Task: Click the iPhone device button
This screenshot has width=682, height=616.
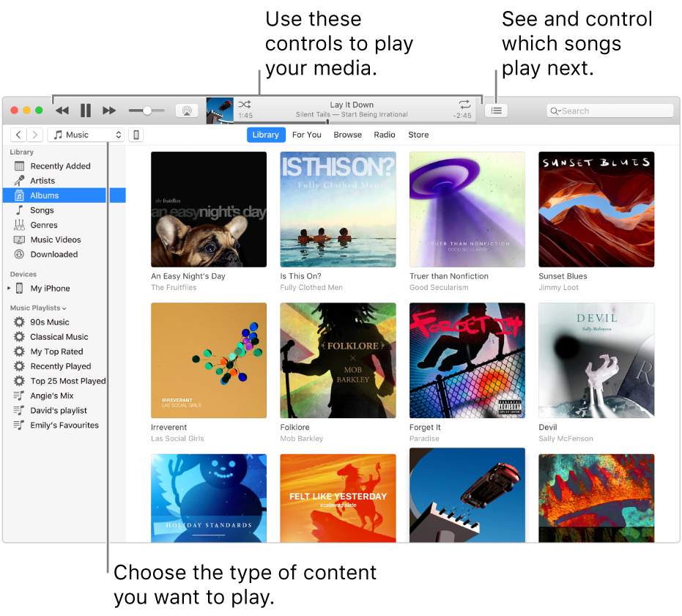Action: point(136,135)
